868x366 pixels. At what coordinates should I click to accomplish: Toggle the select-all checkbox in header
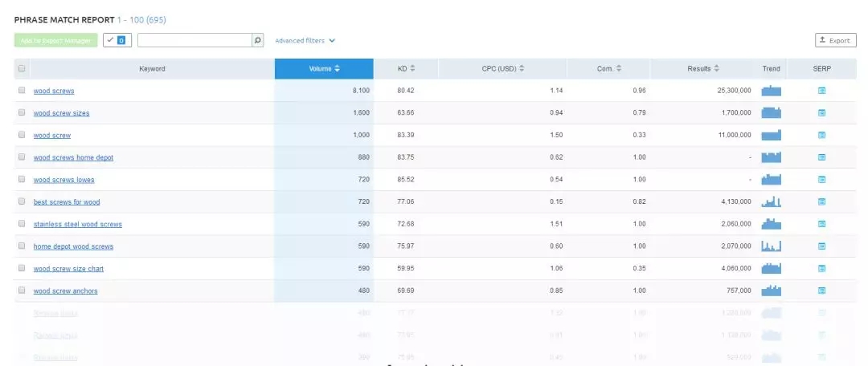[22, 69]
